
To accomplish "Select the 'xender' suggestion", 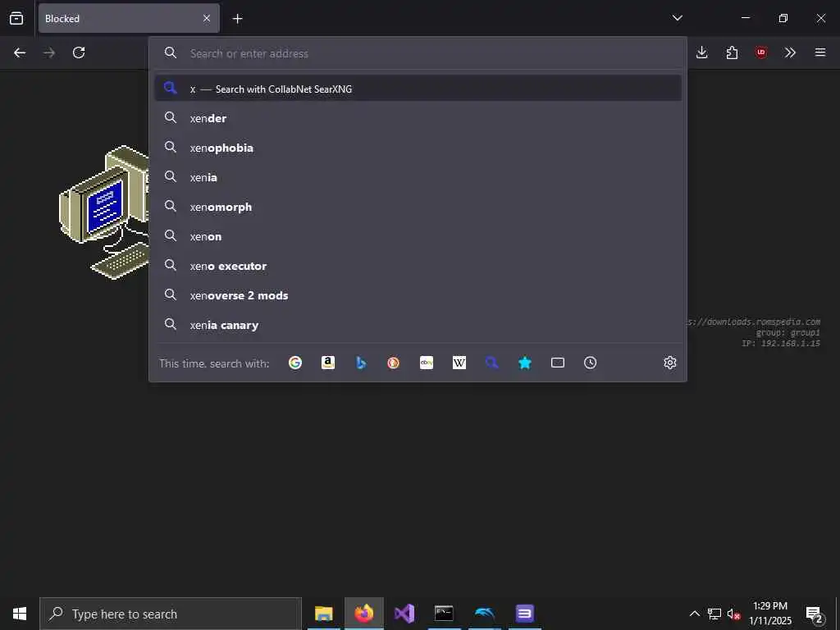I will coord(418,118).
